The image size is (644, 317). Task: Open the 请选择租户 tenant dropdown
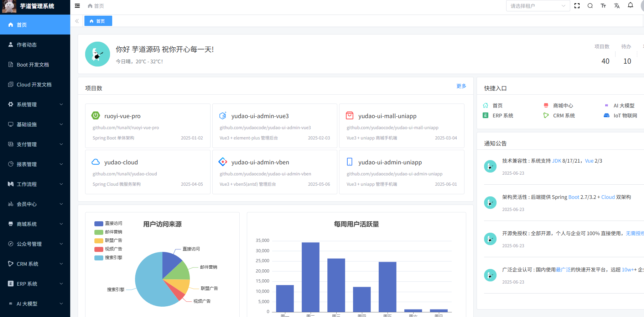[537, 6]
